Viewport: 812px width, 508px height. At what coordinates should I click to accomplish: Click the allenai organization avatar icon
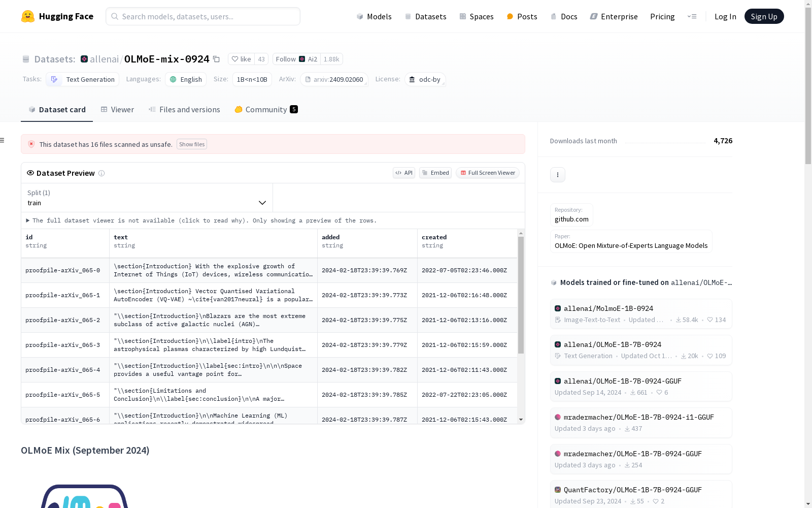(x=84, y=59)
